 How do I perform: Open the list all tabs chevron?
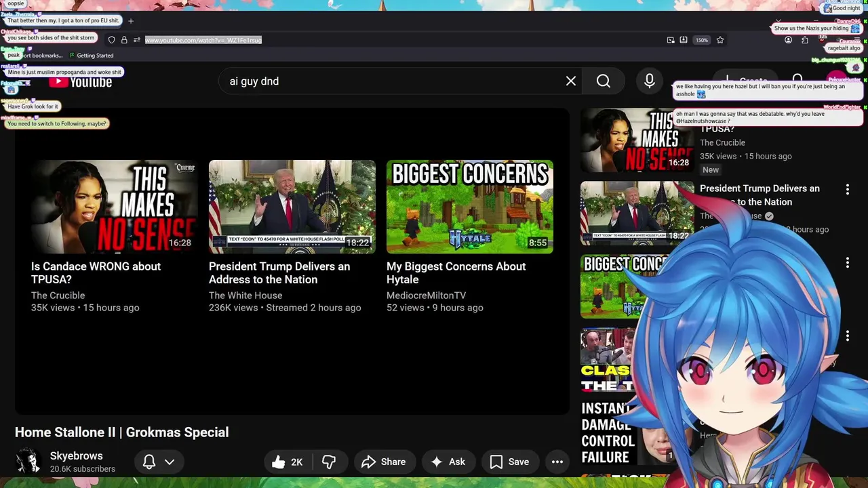tap(778, 21)
